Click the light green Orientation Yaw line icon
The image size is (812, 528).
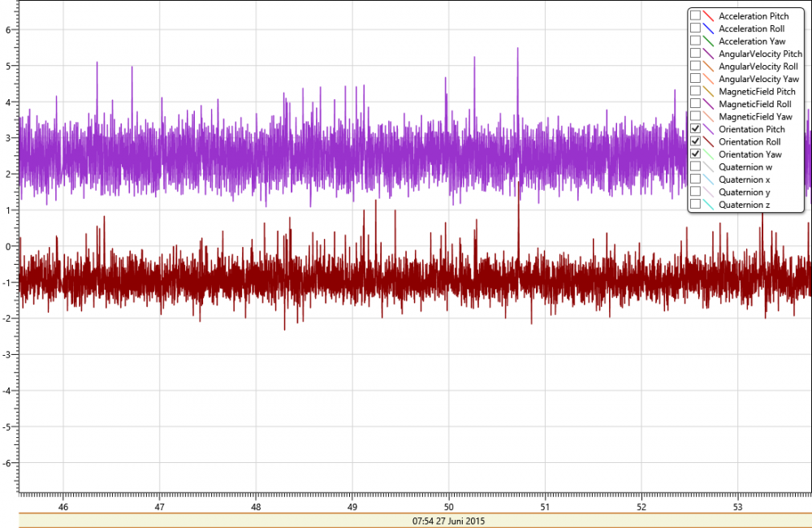click(x=709, y=154)
